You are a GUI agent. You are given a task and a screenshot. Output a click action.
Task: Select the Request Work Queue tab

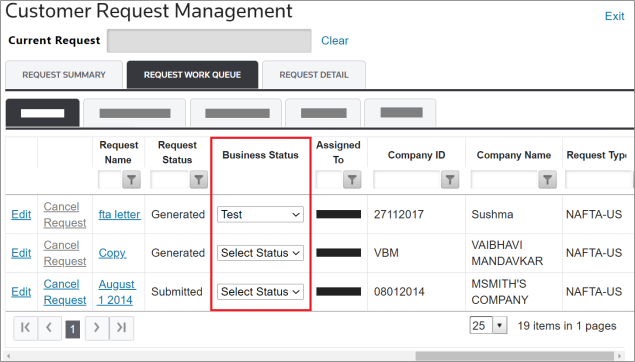[192, 75]
